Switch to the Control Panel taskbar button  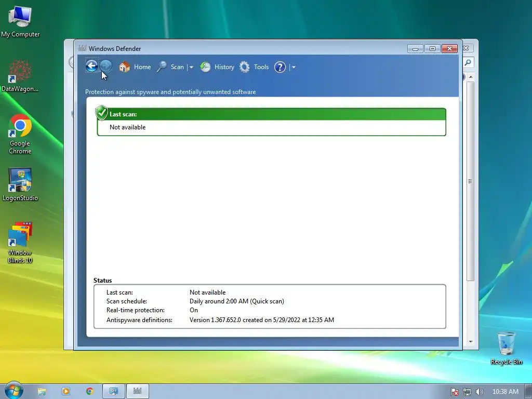point(114,392)
